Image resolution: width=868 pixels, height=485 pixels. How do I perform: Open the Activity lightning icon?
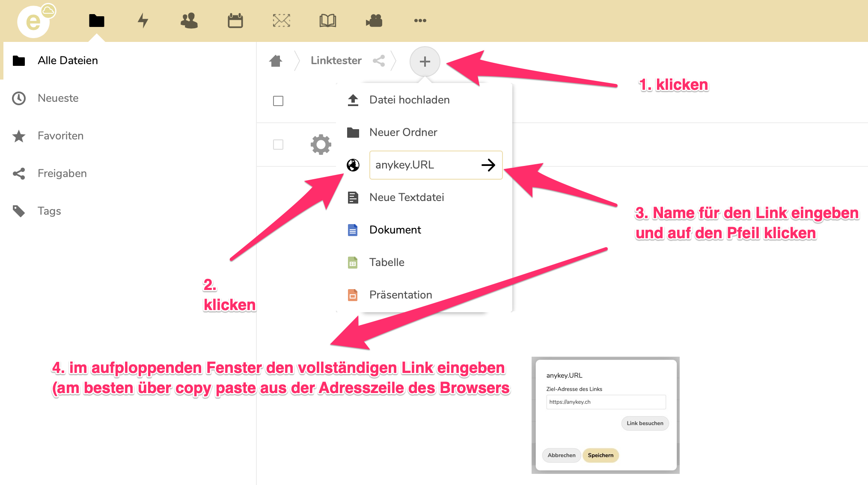[143, 20]
